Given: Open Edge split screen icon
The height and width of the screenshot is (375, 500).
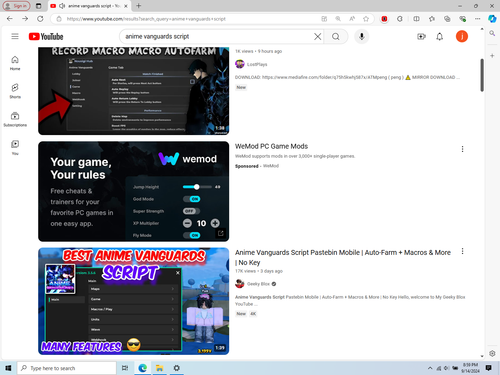Looking at the screenshot, I should (x=416, y=19).
